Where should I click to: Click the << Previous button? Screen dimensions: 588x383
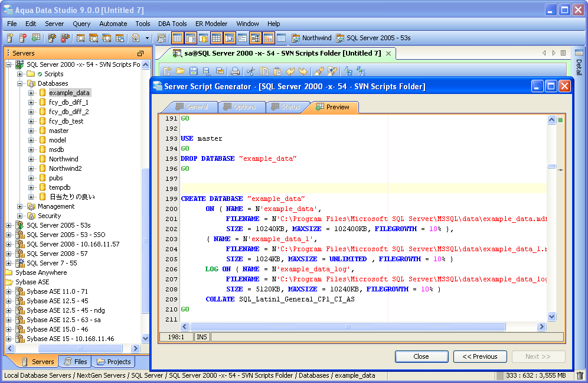click(x=480, y=356)
